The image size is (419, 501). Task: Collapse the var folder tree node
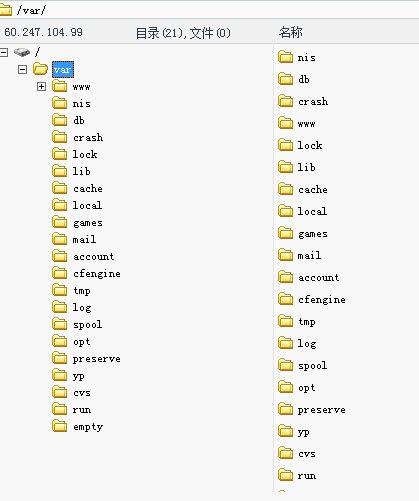pos(22,70)
